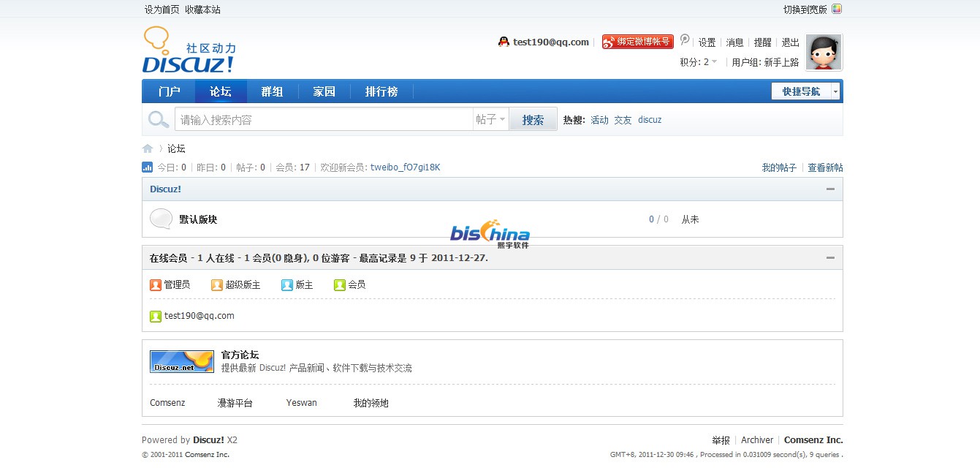
Task: Click the 超级版主 legend icon
Action: tap(216, 284)
